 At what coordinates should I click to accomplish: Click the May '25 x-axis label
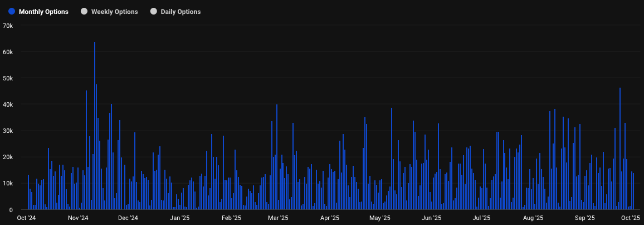380,218
